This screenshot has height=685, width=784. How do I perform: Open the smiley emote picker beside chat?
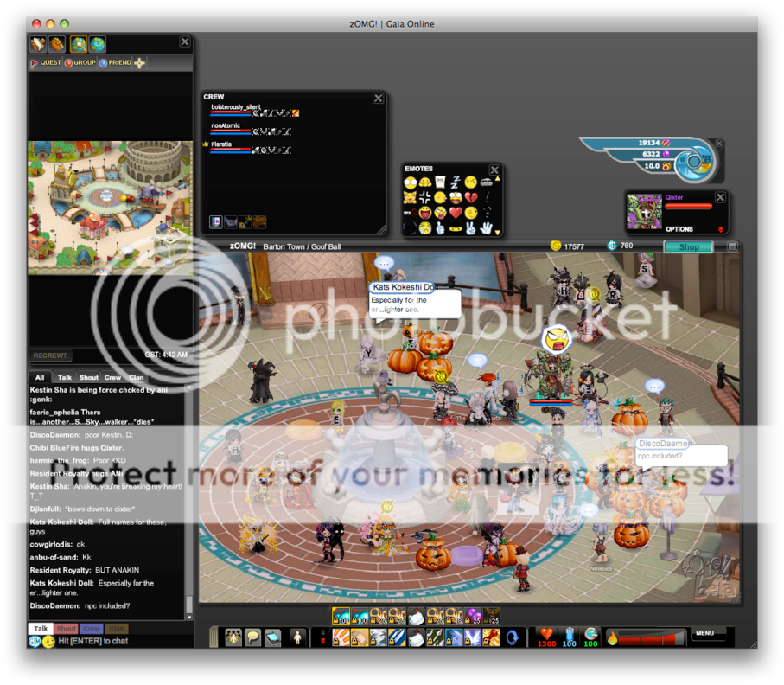coord(48,642)
